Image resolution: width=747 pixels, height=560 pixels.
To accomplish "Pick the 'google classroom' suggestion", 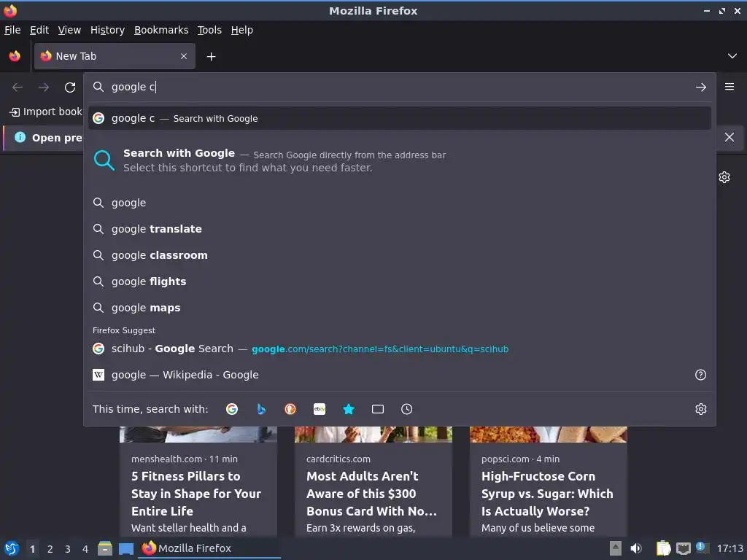I will 400,255.
